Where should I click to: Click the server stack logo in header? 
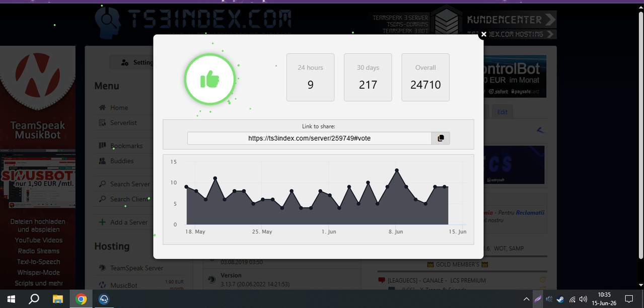tap(447, 20)
